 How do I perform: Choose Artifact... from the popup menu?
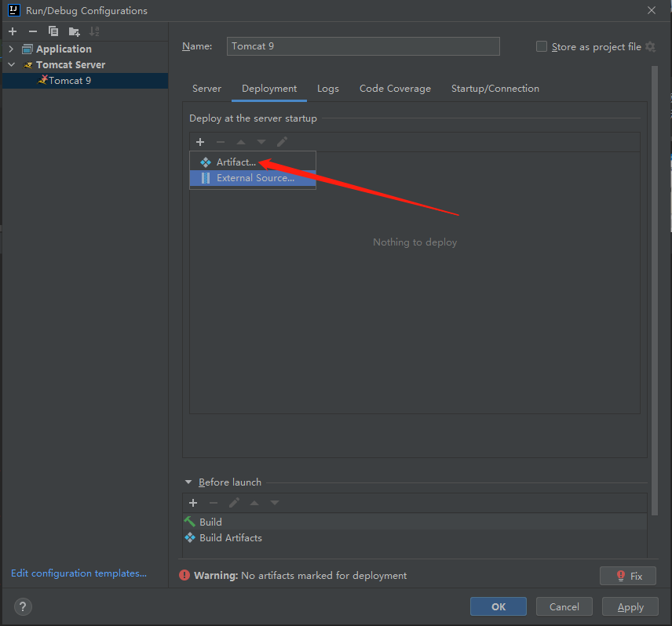coord(253,162)
